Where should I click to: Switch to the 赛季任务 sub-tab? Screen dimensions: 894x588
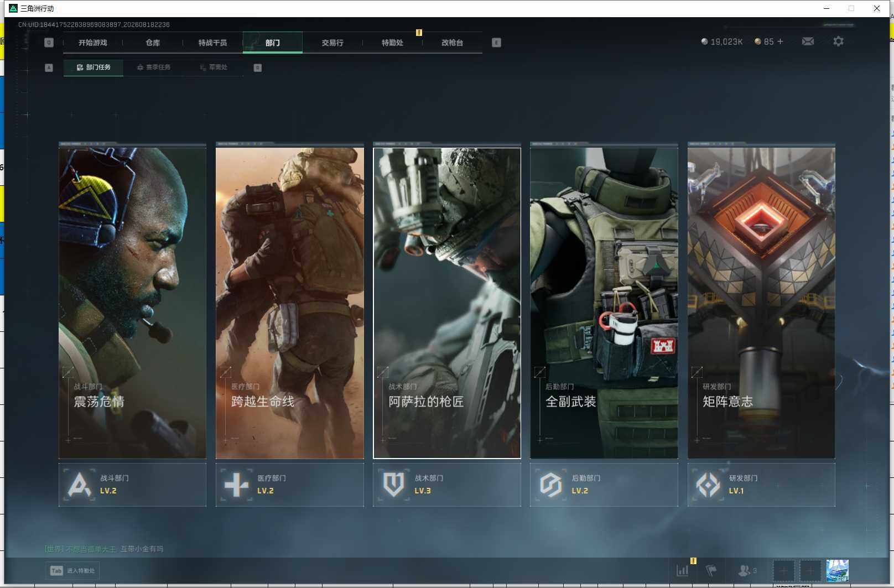click(x=153, y=67)
